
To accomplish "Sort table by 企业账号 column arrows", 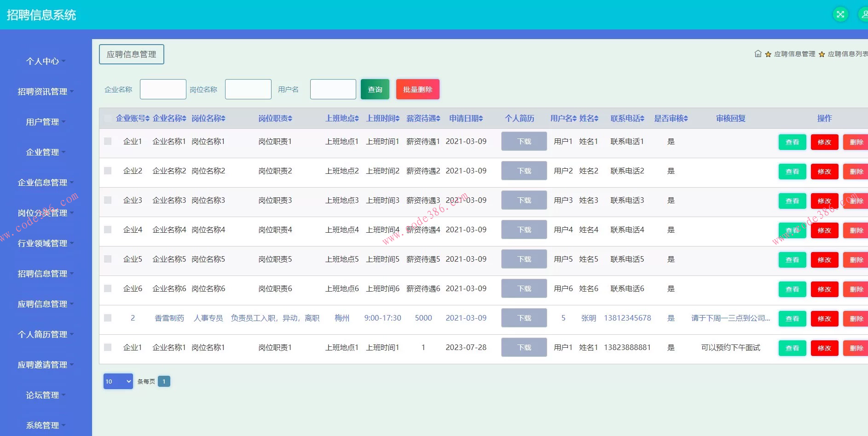I will 147,119.
